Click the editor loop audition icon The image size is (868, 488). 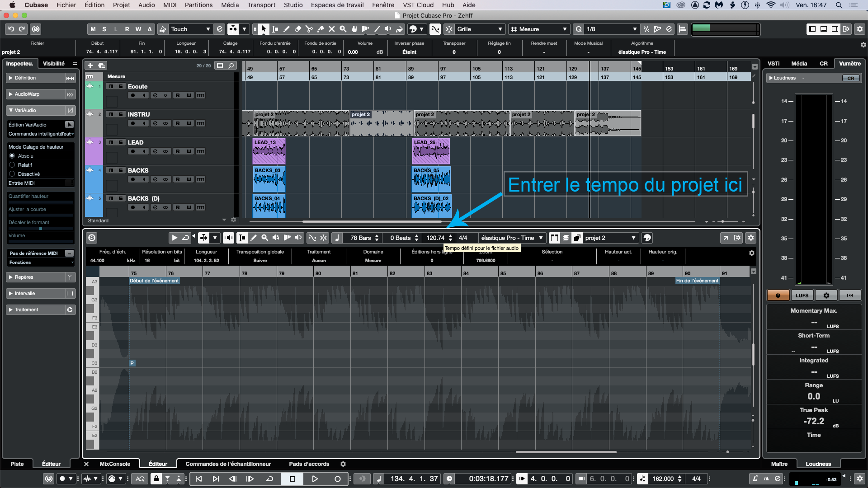click(x=185, y=238)
